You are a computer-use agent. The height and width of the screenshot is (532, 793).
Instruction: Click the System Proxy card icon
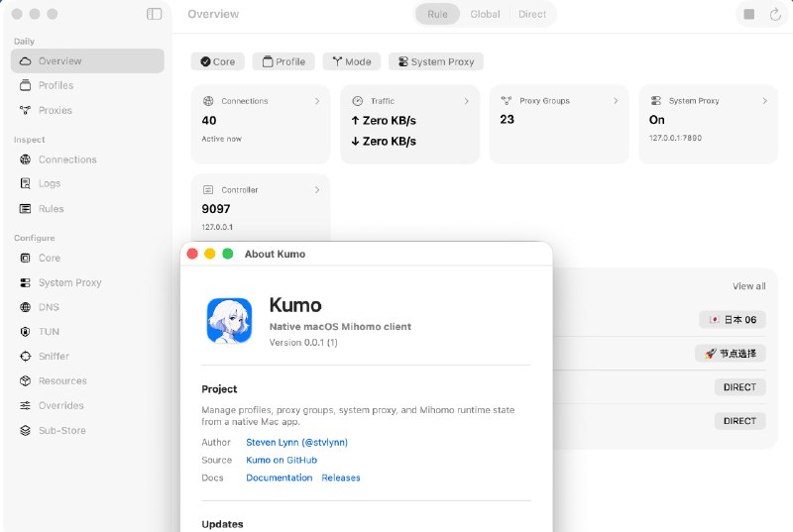click(x=655, y=100)
